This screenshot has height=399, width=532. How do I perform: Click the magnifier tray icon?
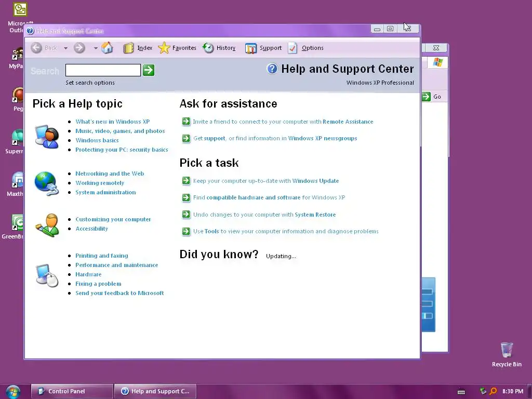tap(494, 391)
